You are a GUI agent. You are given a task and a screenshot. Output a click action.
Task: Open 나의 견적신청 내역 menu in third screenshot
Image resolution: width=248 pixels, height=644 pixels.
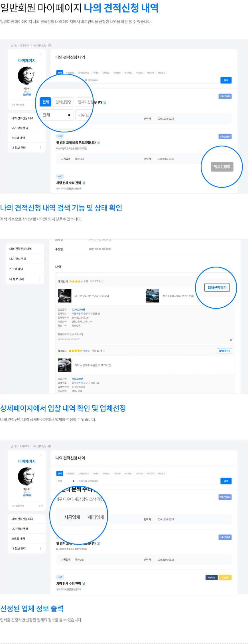pyautogui.click(x=27, y=519)
